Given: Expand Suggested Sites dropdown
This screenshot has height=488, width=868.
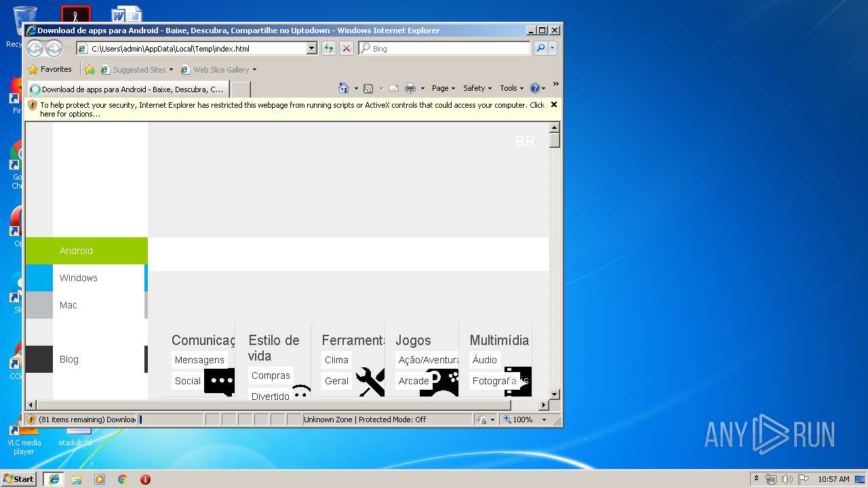Looking at the screenshot, I should click(171, 70).
